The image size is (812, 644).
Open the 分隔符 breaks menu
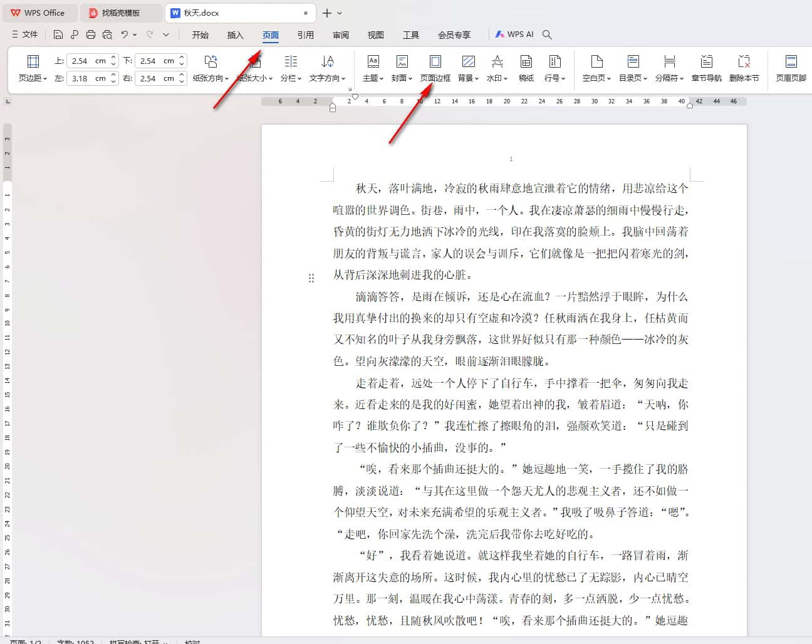point(669,68)
